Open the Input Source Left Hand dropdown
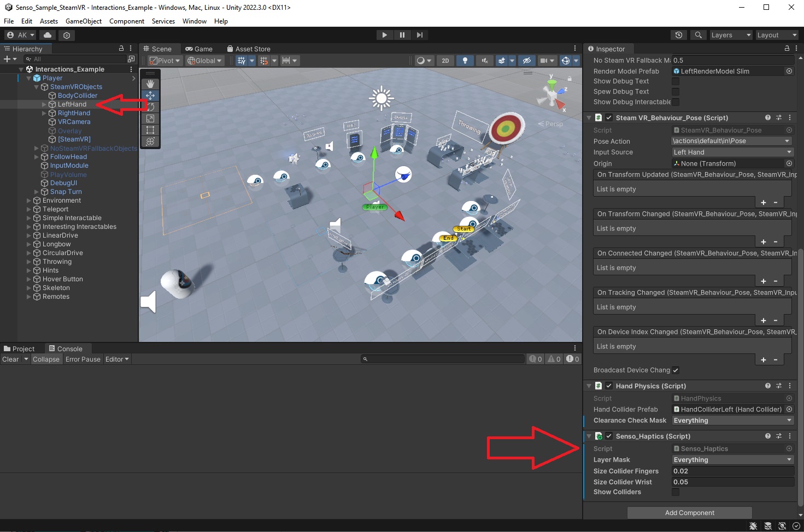 tap(731, 152)
